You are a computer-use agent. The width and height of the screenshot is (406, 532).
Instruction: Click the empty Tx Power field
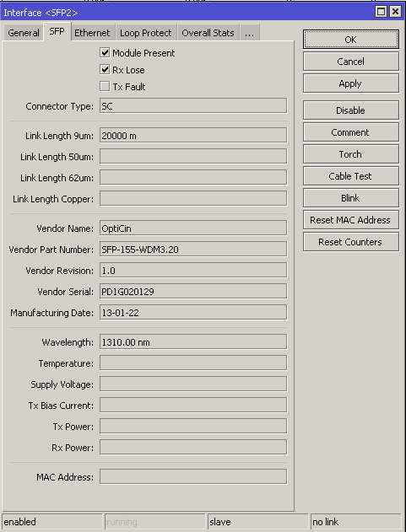[x=193, y=426]
